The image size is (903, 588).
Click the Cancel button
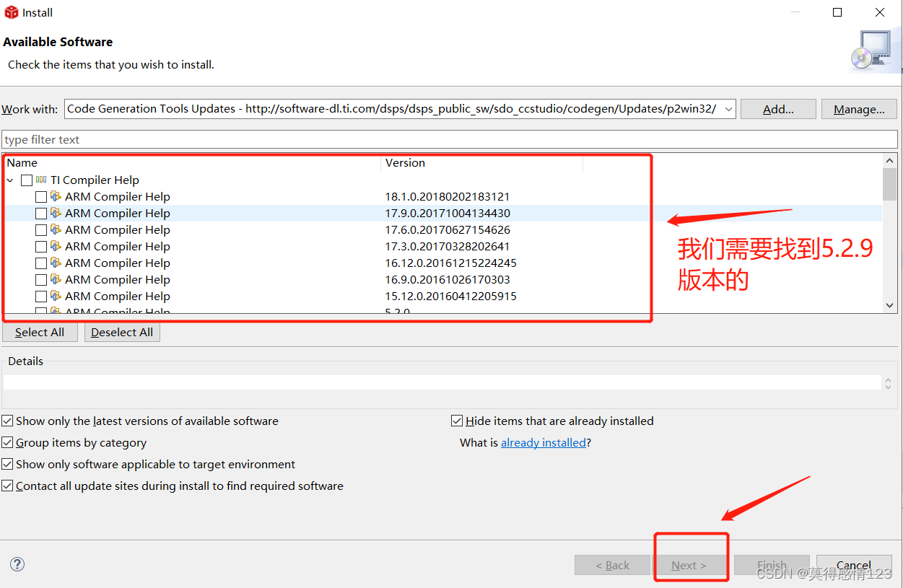pyautogui.click(x=854, y=565)
